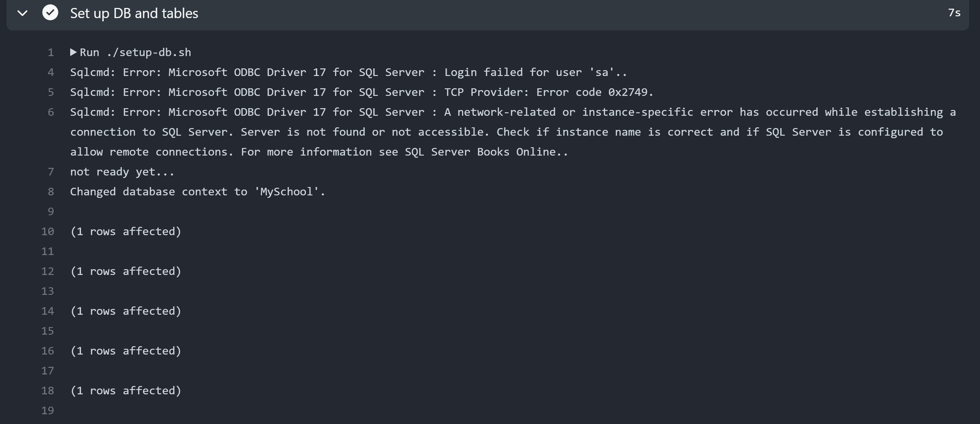
Task: Expand the 'Run ./setup-db.sh' disclosure triangle
Action: [x=73, y=52]
